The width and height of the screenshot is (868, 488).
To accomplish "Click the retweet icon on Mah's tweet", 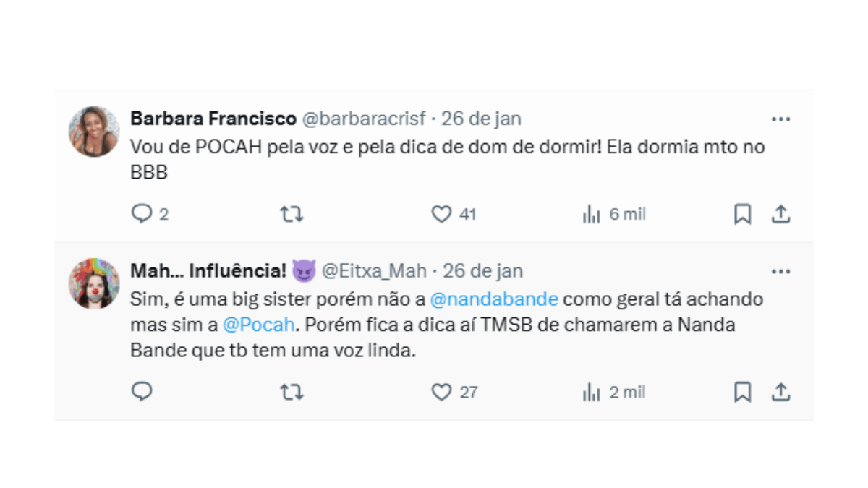I will tap(291, 393).
